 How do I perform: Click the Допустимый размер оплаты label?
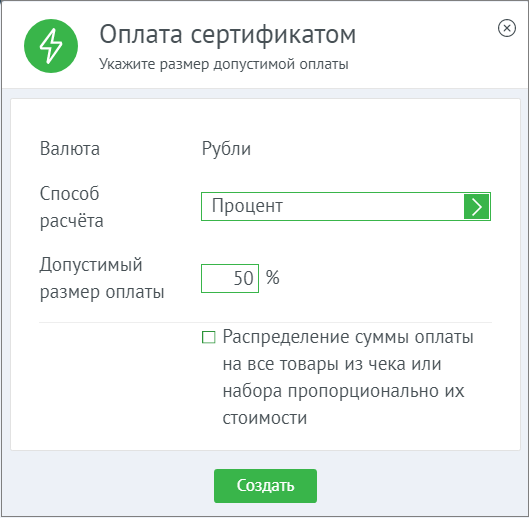click(102, 278)
